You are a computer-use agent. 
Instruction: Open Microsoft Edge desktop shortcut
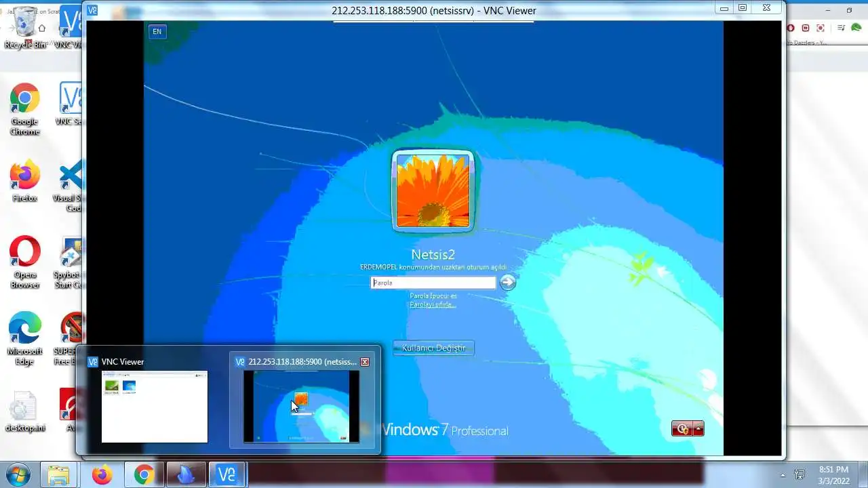(25, 339)
